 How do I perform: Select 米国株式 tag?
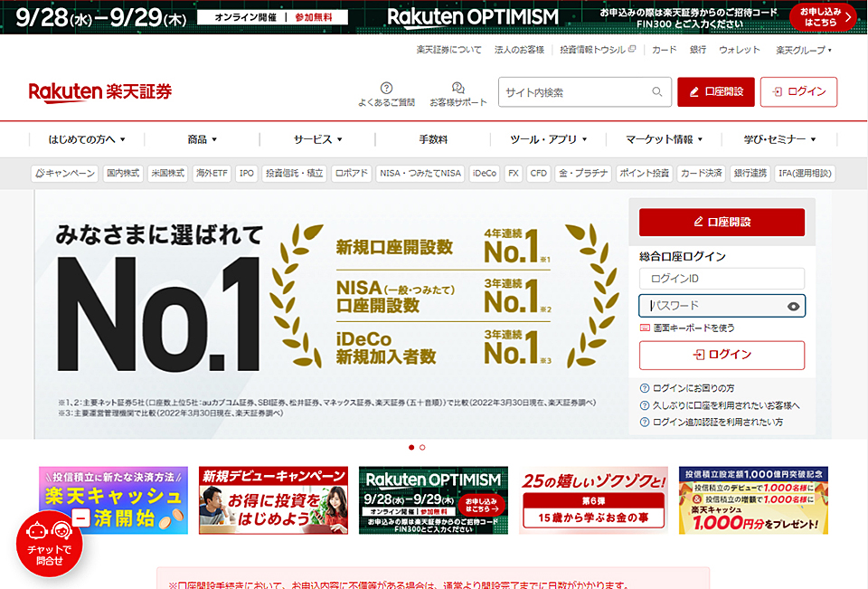point(168,174)
